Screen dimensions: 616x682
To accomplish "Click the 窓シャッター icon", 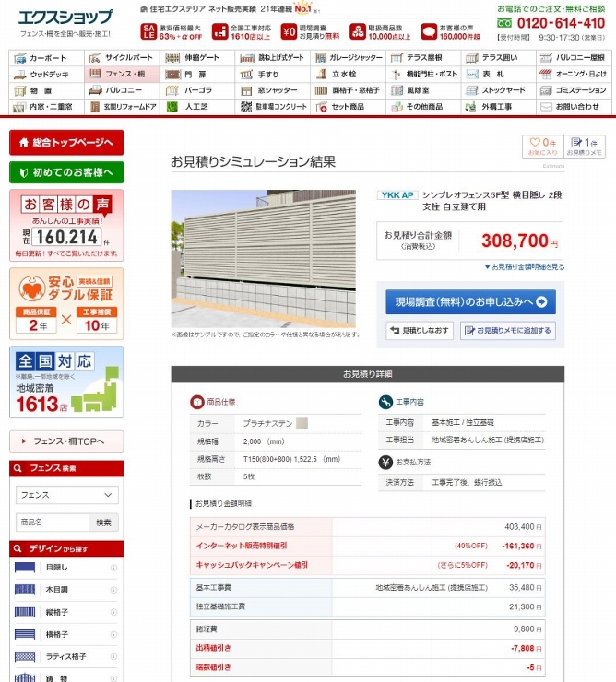I will [x=246, y=90].
